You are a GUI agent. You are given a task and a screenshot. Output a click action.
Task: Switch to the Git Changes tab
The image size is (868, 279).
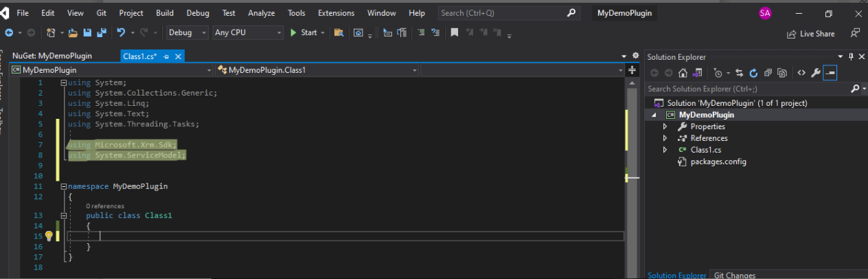pos(734,275)
